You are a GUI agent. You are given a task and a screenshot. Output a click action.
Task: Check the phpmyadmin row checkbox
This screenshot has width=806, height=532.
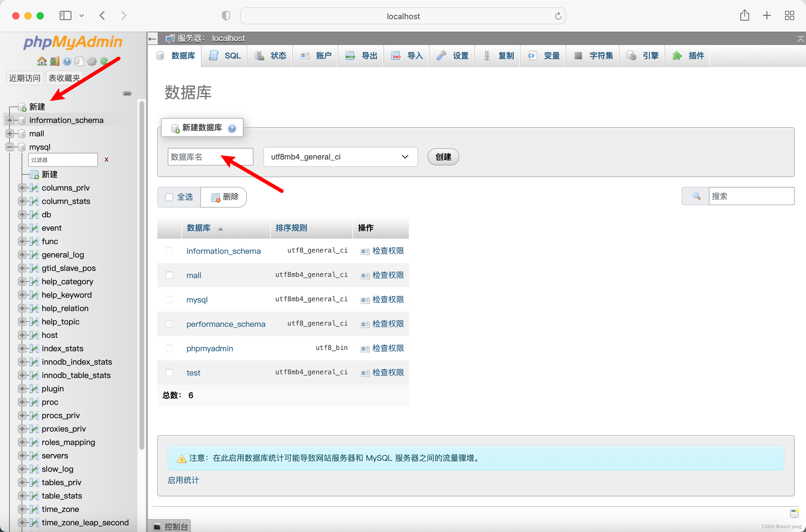click(x=169, y=348)
